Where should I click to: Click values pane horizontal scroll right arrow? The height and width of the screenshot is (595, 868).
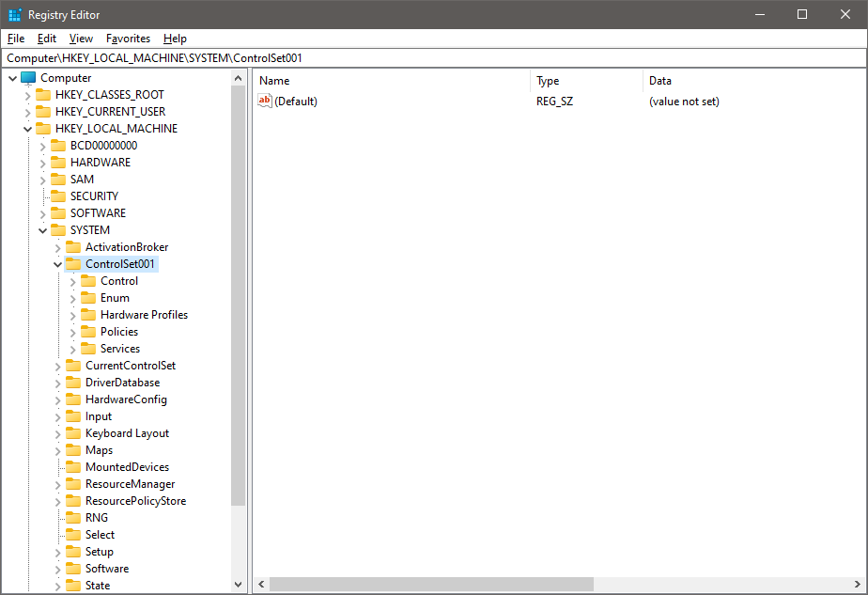click(x=858, y=585)
